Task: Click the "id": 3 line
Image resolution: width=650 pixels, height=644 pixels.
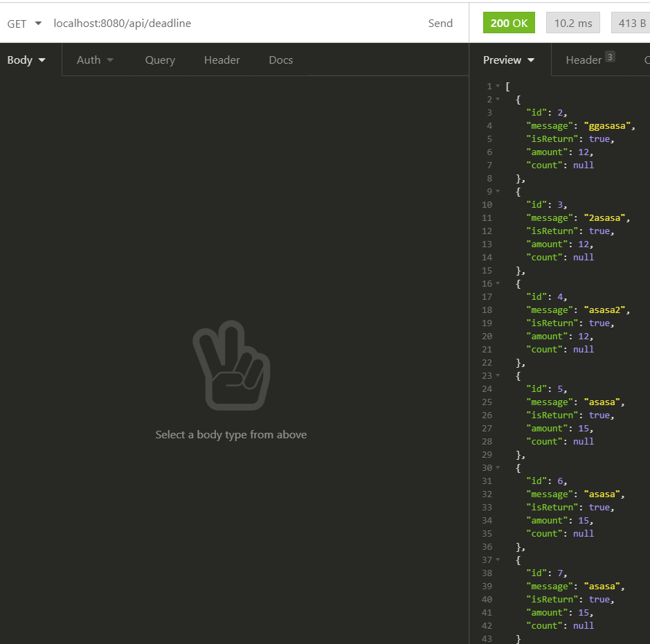Action: pos(546,204)
